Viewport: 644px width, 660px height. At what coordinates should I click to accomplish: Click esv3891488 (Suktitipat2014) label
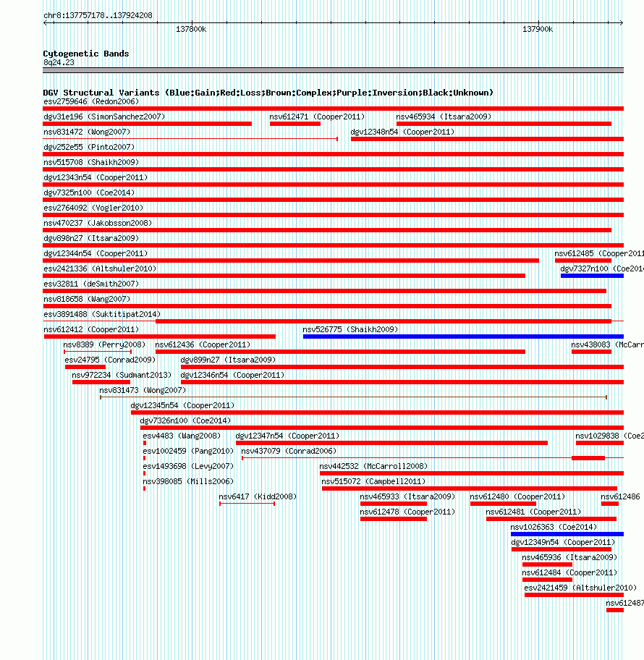pos(102,313)
